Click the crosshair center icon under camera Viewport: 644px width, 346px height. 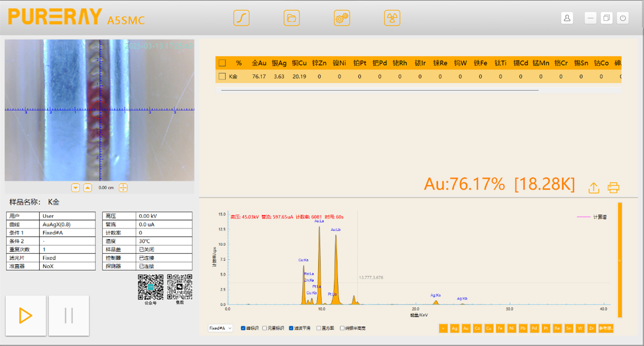(x=123, y=188)
